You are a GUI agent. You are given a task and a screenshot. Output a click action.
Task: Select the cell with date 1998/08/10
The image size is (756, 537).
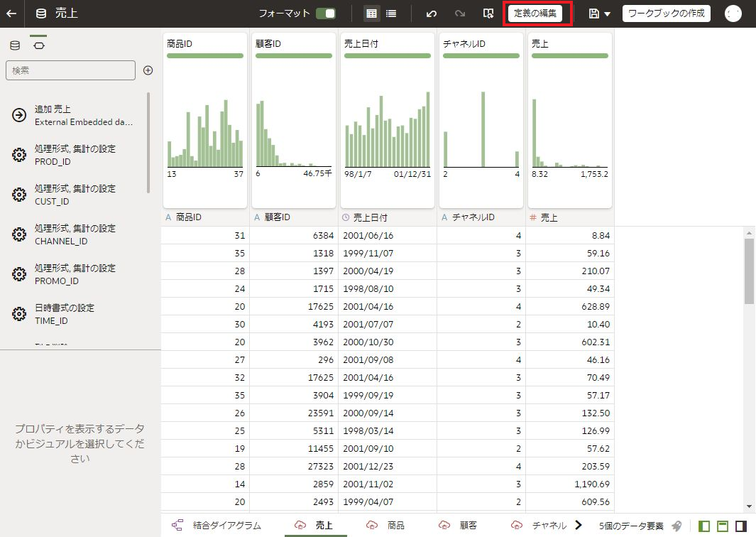[x=387, y=288]
